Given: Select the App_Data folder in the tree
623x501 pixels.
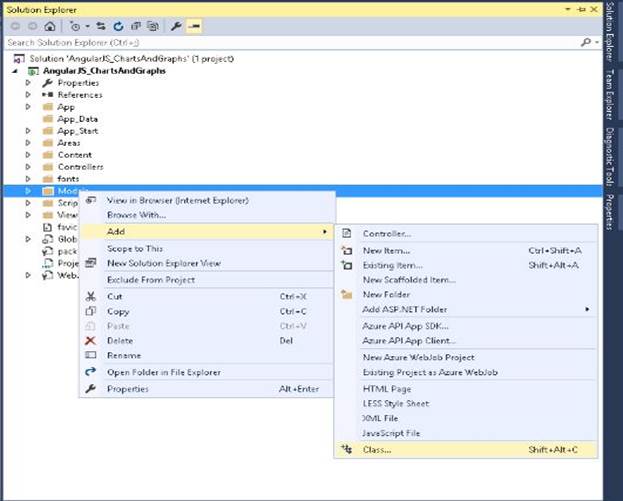Looking at the screenshot, I should pyautogui.click(x=77, y=119).
